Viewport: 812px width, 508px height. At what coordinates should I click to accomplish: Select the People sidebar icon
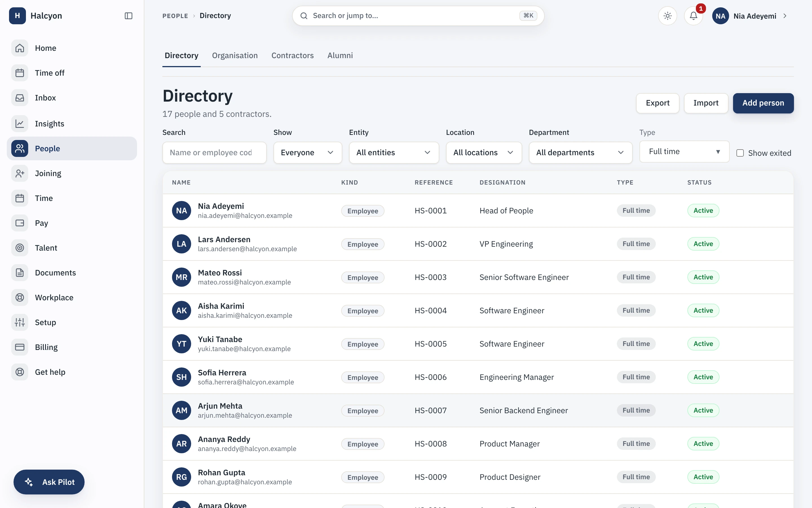pyautogui.click(x=20, y=148)
